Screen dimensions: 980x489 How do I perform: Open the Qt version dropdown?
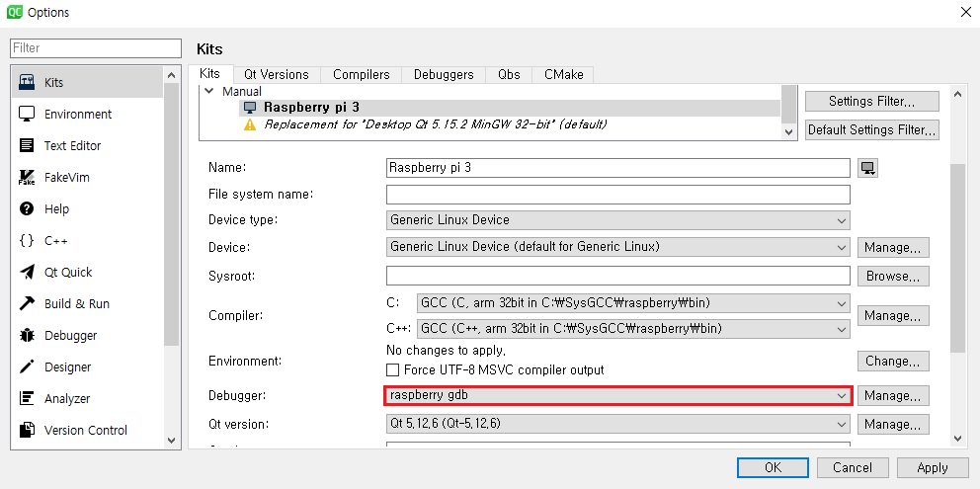618,424
